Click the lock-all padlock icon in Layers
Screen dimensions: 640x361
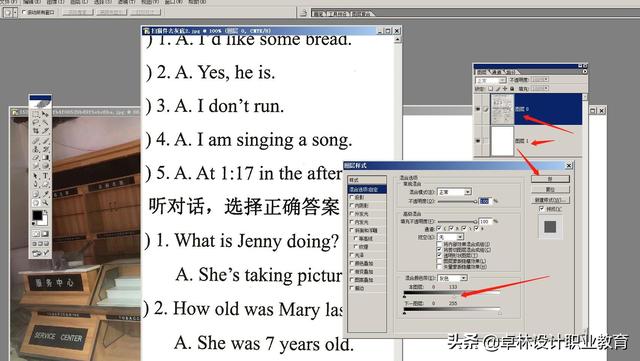pyautogui.click(x=512, y=89)
